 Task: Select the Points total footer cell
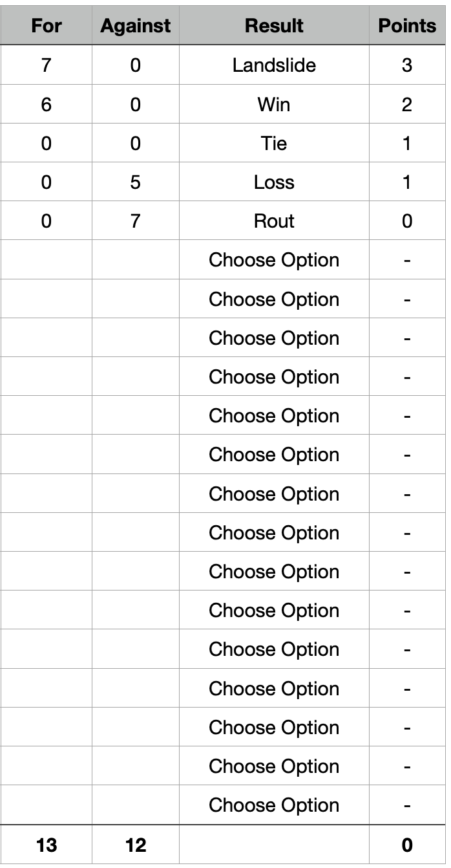coord(407,845)
